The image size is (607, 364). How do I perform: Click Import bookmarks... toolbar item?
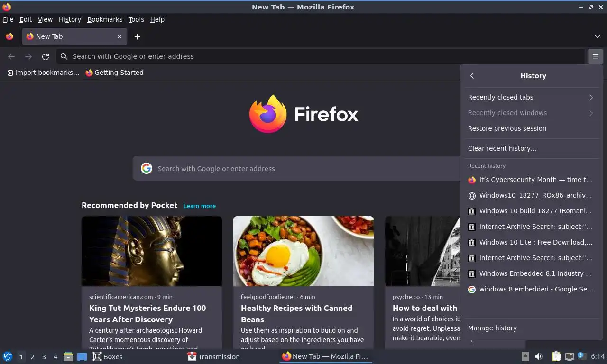(43, 73)
